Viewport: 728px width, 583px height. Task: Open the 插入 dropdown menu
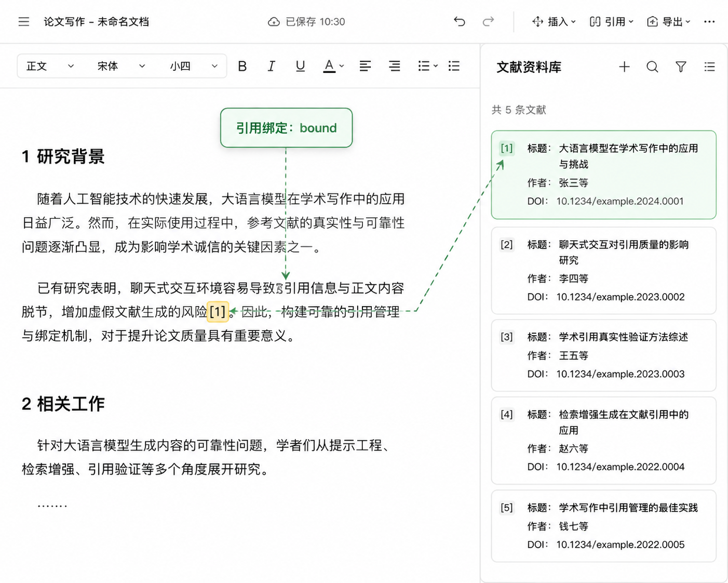click(554, 22)
